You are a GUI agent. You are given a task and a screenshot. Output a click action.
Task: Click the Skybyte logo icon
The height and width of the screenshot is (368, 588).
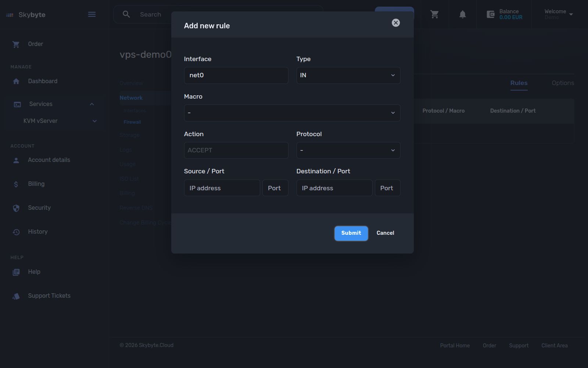point(10,15)
